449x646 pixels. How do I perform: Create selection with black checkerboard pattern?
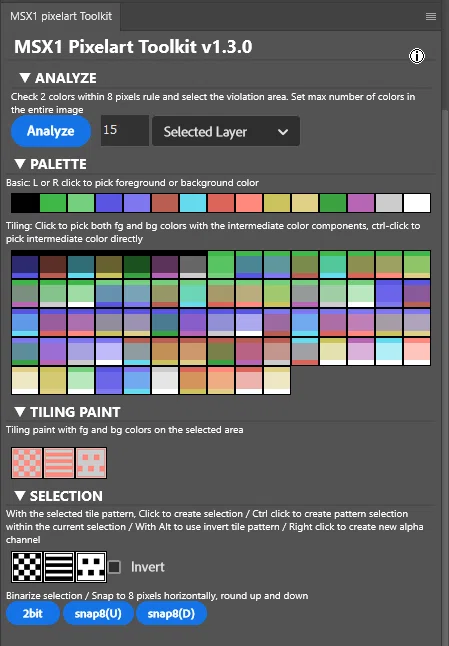pyautogui.click(x=27, y=567)
